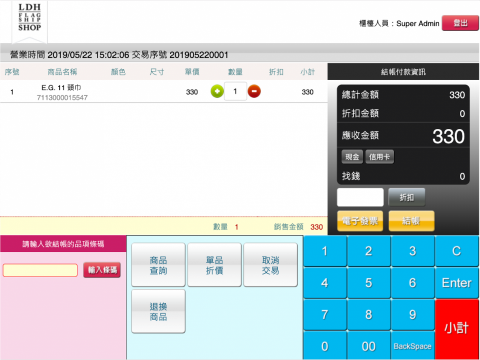Click barcode 7113000015547
Screen dimensions: 480x360
coord(62,98)
